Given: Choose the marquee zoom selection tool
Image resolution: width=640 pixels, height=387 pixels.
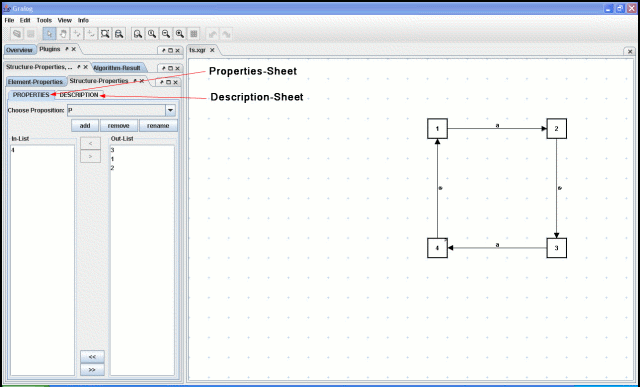Looking at the screenshot, I should pos(105,34).
